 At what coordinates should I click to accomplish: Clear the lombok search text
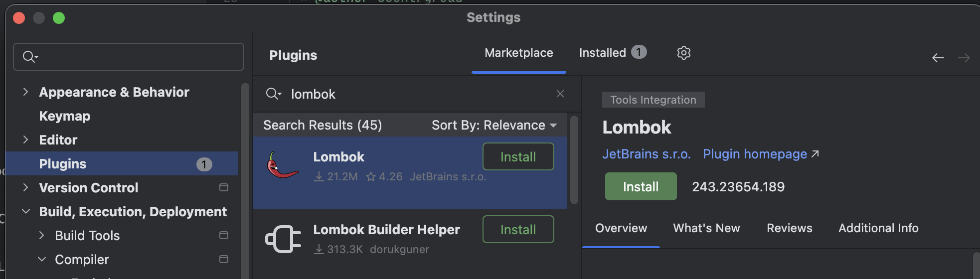560,94
